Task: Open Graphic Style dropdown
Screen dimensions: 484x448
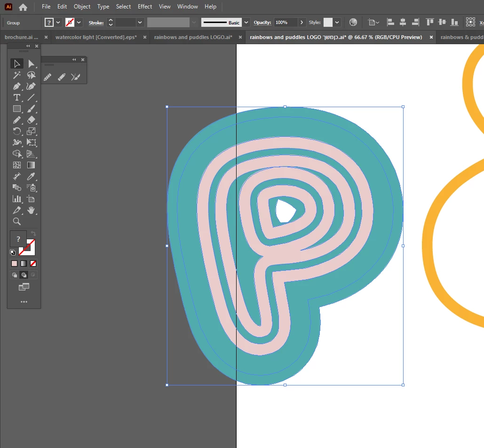Action: tap(337, 23)
